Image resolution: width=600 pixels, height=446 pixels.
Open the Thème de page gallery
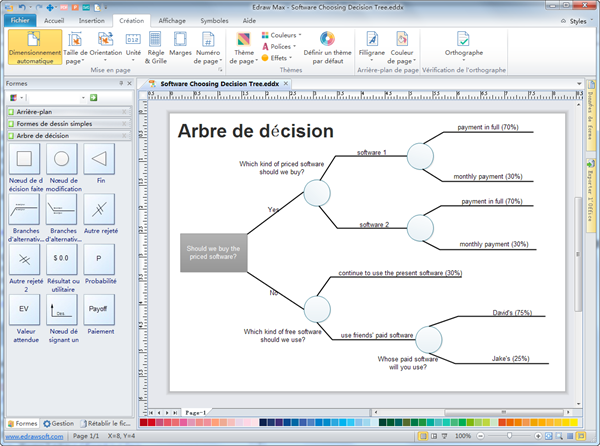point(243,47)
